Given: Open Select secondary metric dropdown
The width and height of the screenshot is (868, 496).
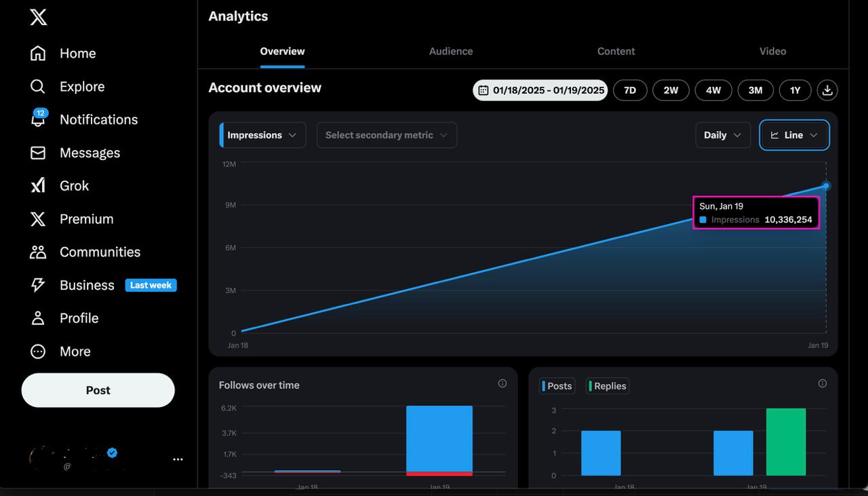Looking at the screenshot, I should [x=387, y=135].
